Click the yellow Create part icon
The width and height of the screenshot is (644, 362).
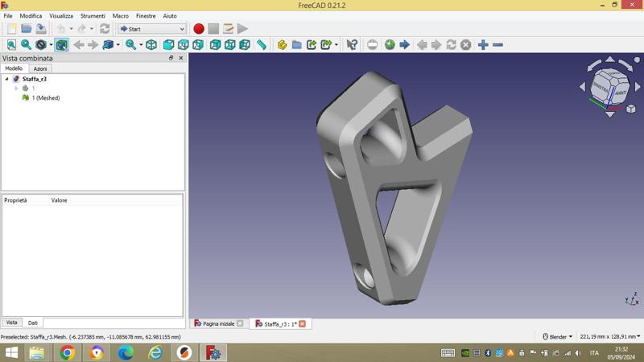283,45
